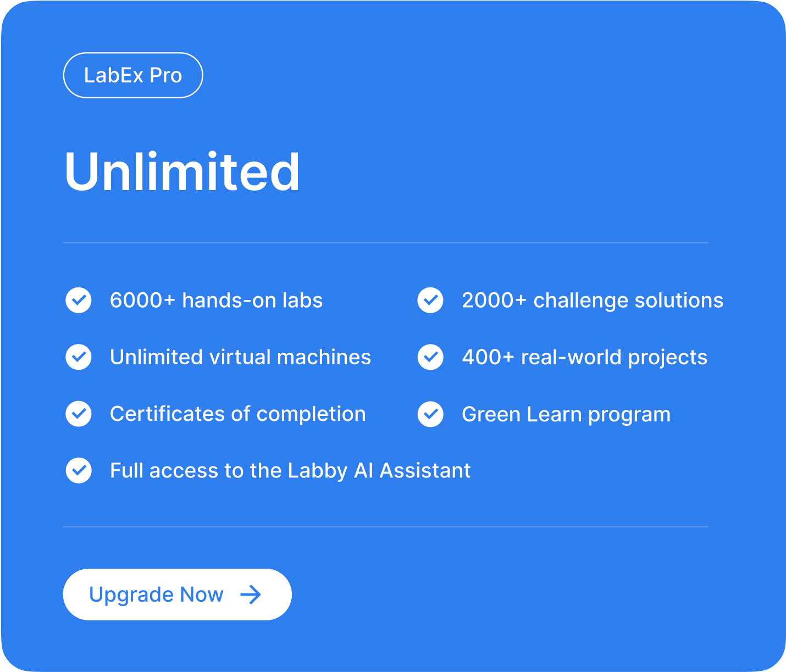Click the checkmark beside 2000+ challenge solutions
786x672 pixels.
click(430, 300)
